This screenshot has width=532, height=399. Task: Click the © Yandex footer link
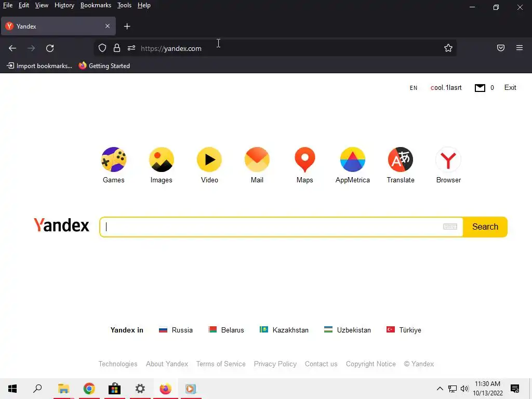[x=419, y=364]
